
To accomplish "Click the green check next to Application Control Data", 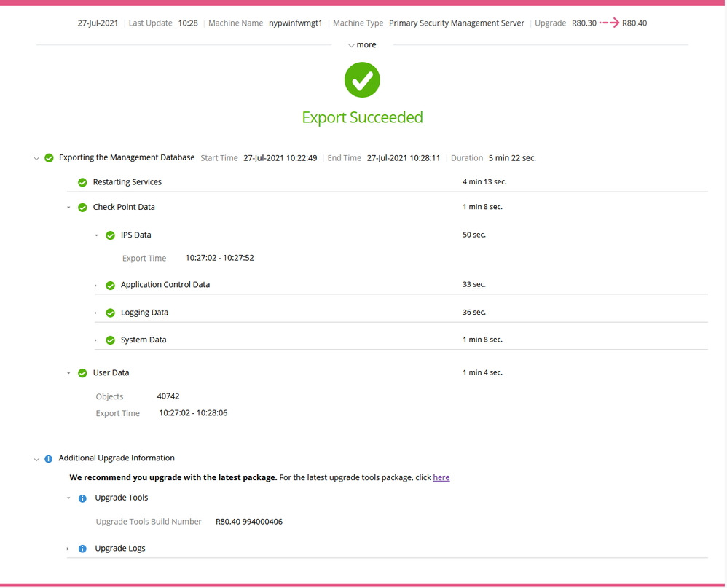I will (110, 285).
